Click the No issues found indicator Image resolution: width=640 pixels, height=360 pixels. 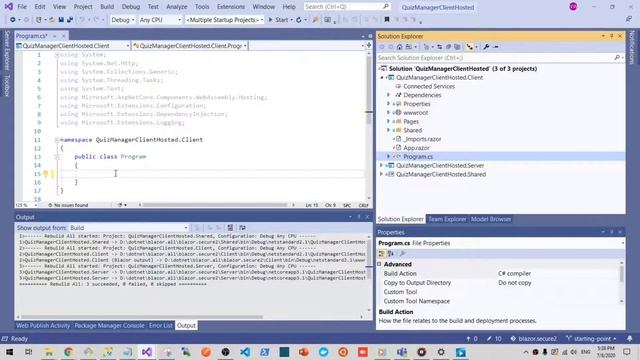pyautogui.click(x=68, y=205)
